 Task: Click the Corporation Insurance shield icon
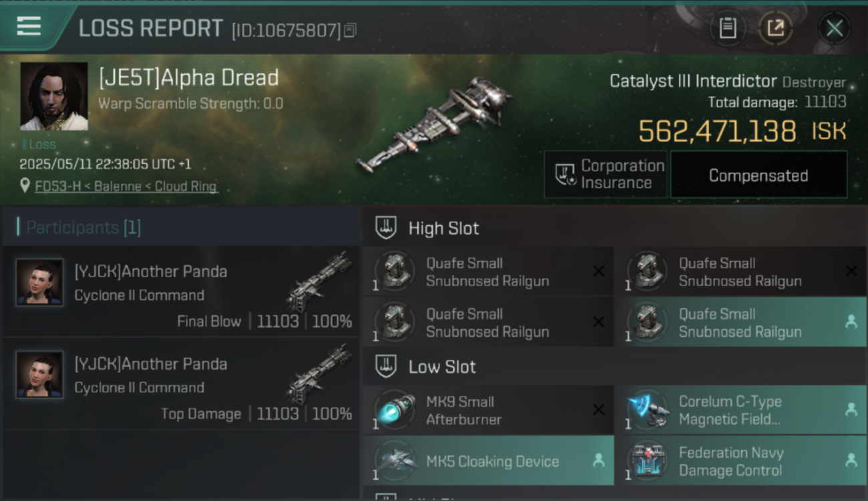565,175
